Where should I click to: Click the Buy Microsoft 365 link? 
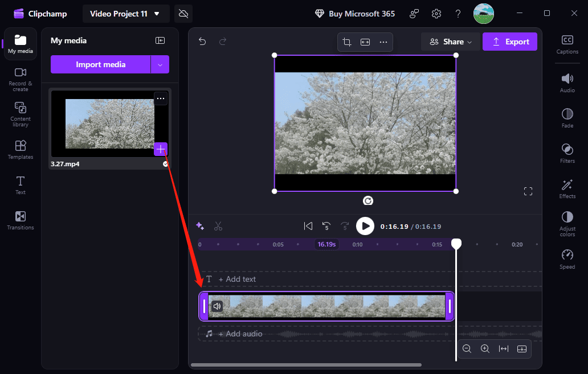(x=354, y=13)
